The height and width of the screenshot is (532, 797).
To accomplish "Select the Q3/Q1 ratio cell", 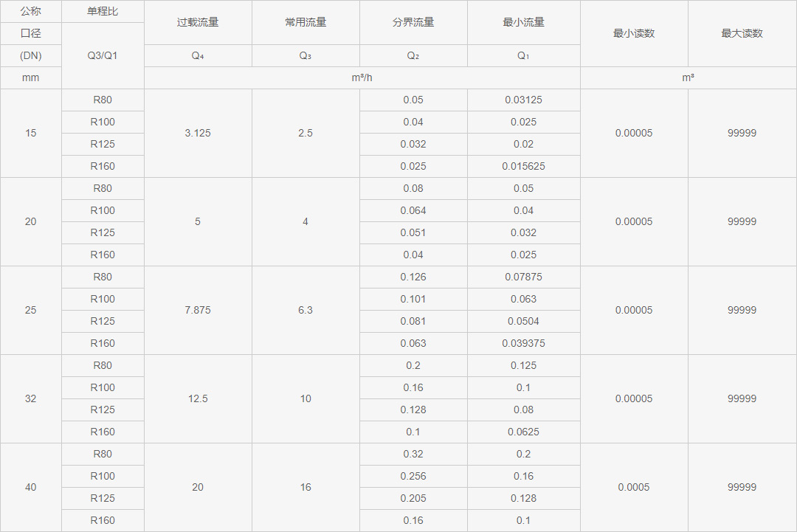I will pyautogui.click(x=103, y=55).
